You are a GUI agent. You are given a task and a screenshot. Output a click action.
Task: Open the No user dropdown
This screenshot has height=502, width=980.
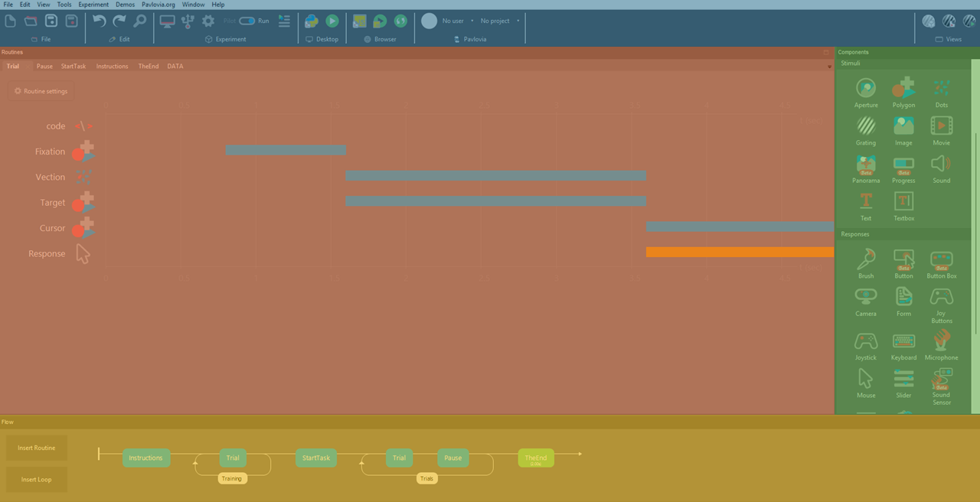(458, 21)
